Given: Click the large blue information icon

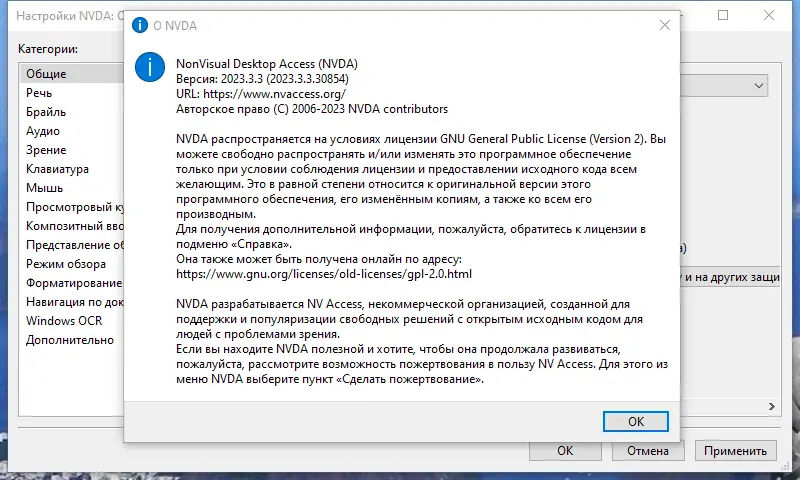Looking at the screenshot, I should point(149,67).
